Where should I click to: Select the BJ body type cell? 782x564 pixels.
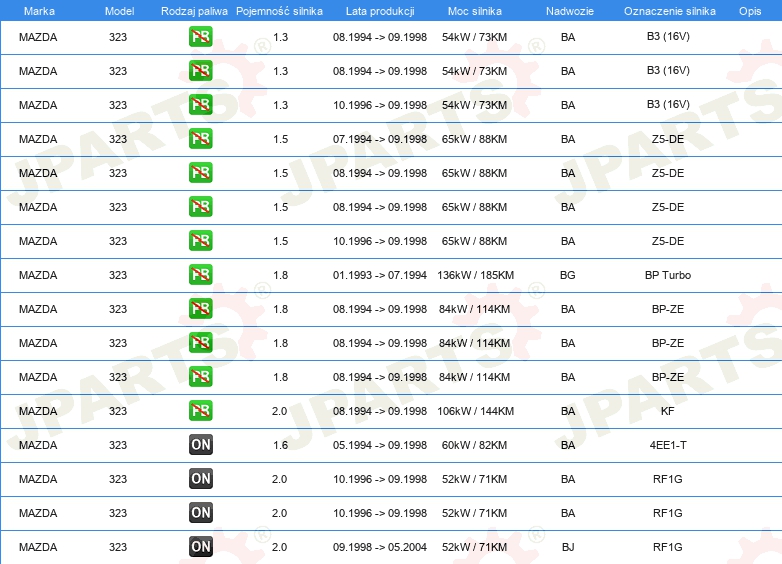(x=568, y=547)
